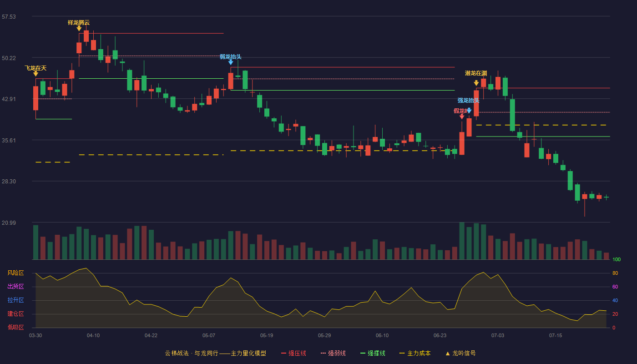
Task: Click the 05-29 date label
Action: point(324,335)
